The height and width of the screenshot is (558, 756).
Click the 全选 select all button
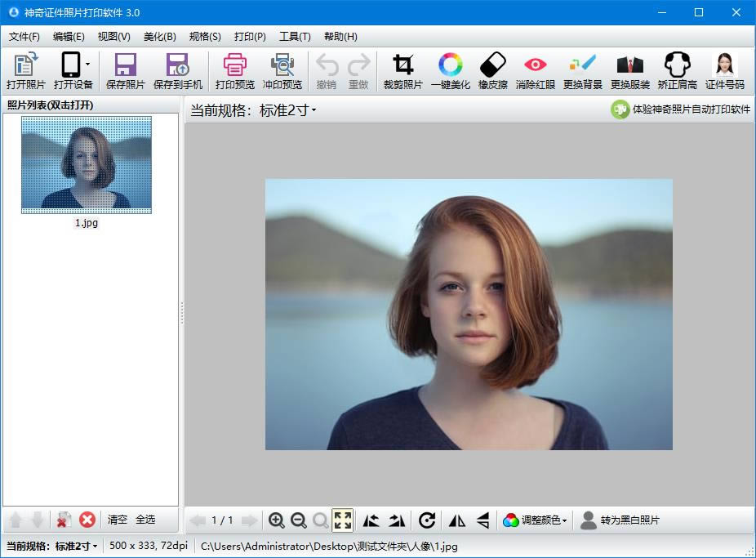[x=145, y=520]
